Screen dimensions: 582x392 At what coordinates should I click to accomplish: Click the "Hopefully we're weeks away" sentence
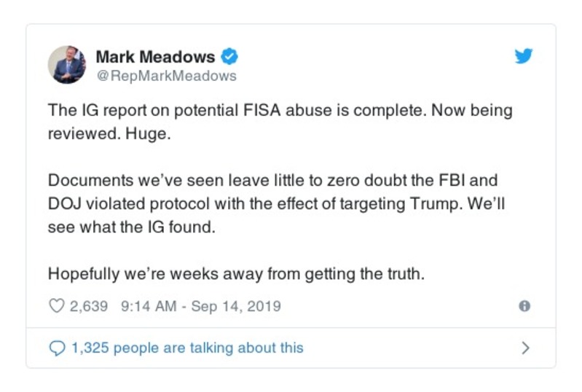click(146, 275)
